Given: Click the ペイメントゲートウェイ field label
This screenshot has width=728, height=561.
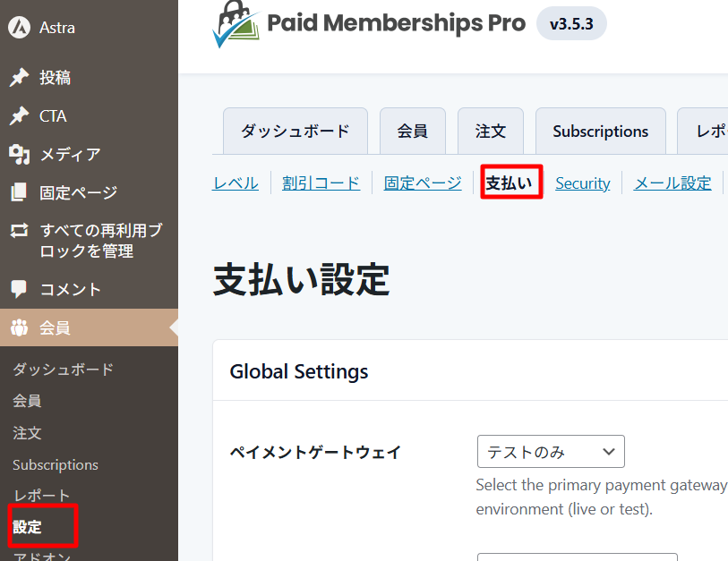Looking at the screenshot, I should [x=315, y=452].
